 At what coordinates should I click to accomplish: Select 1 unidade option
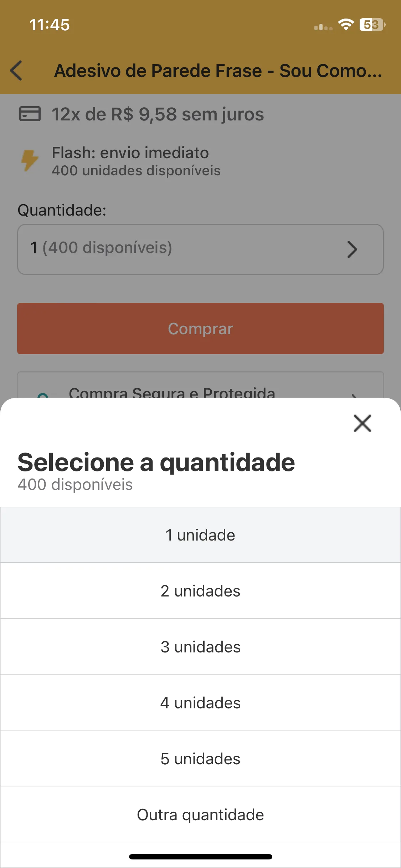200,535
